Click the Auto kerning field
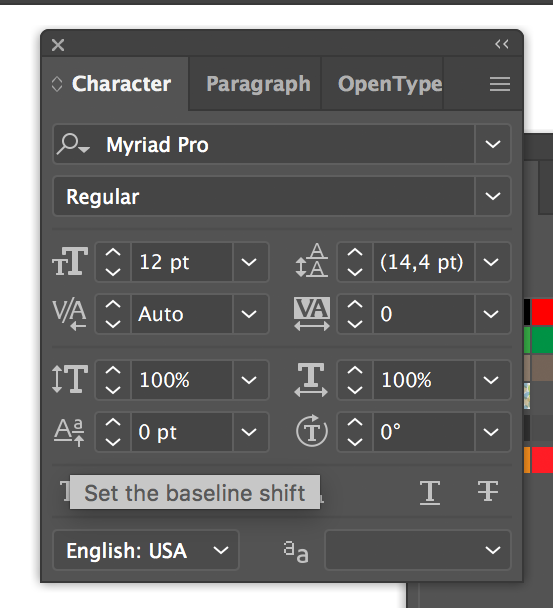 182,314
